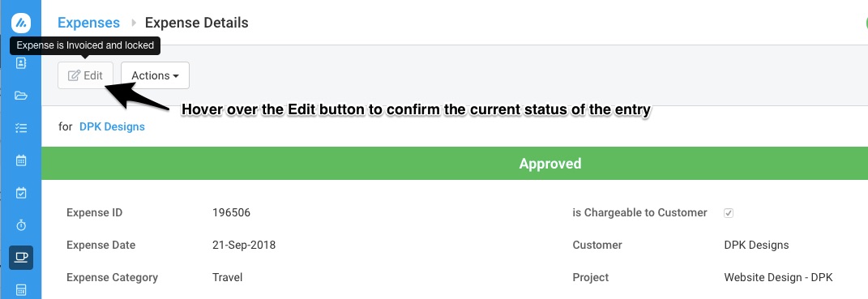
Task: Open the contacts sidebar icon
Action: click(x=21, y=63)
